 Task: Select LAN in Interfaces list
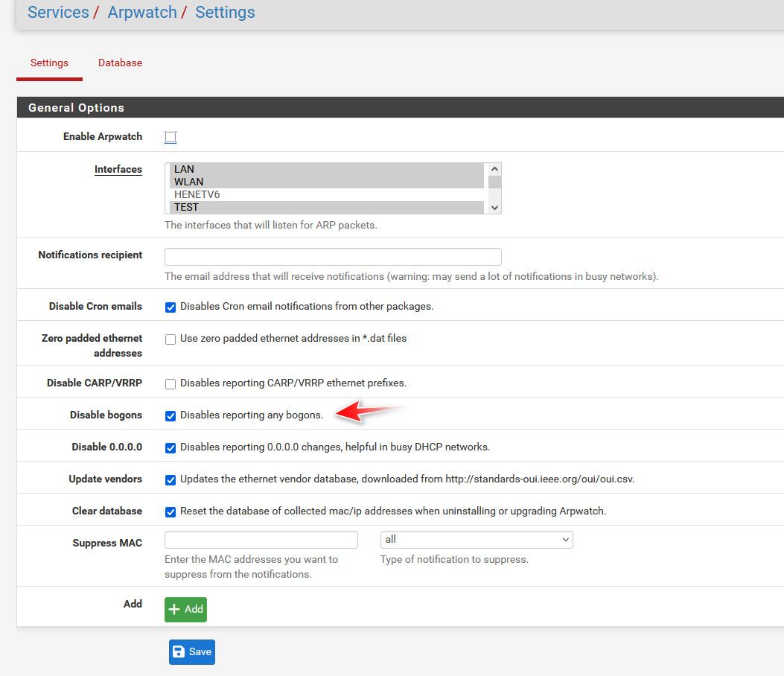tap(326, 169)
